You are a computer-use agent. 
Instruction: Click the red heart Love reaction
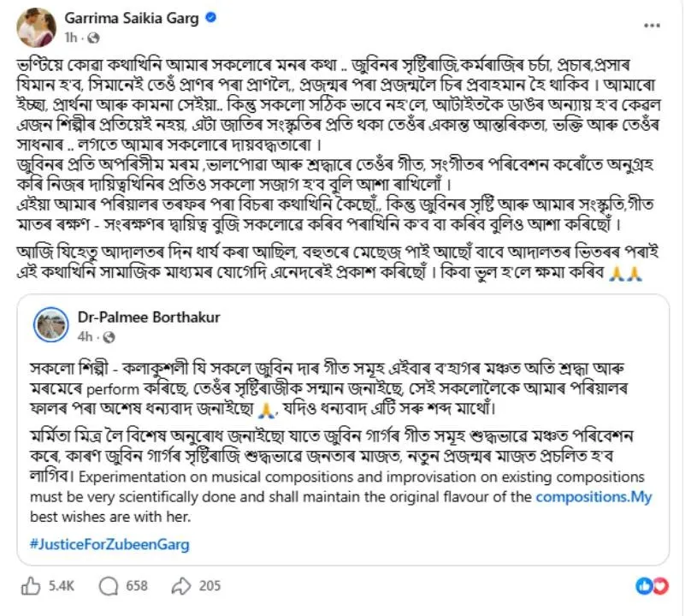click(x=660, y=586)
